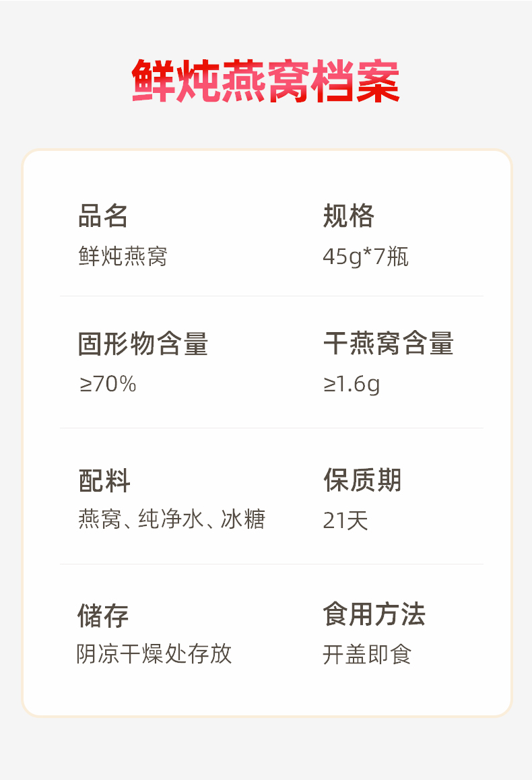Click the shelf life value 21天
This screenshot has width=532, height=780.
(x=345, y=521)
